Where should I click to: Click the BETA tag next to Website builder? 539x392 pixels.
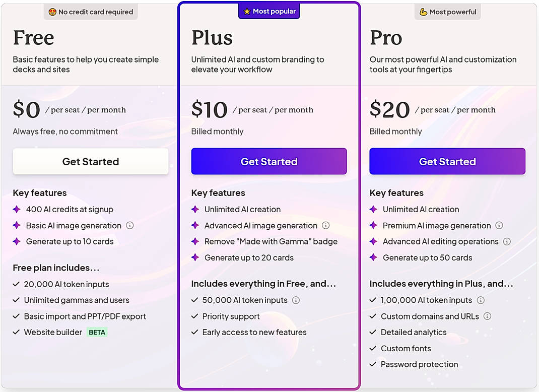pyautogui.click(x=98, y=332)
